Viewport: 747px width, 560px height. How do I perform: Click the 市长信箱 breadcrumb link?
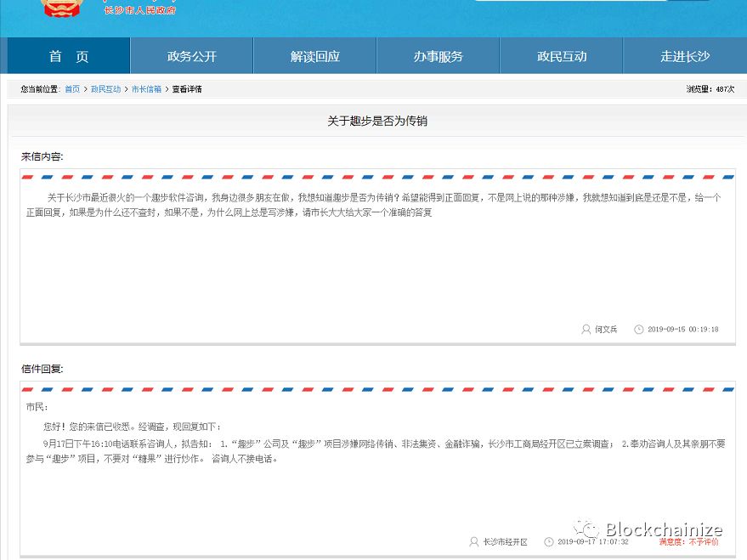click(147, 89)
